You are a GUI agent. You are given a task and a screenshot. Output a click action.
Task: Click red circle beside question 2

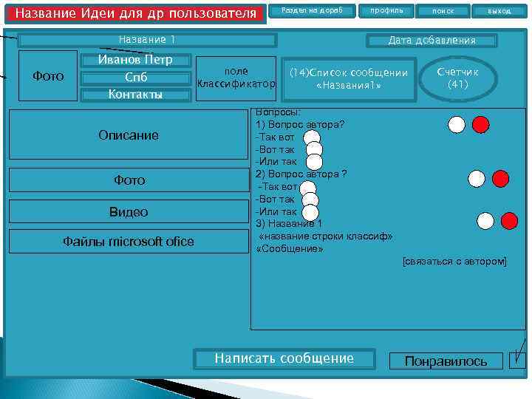click(500, 179)
